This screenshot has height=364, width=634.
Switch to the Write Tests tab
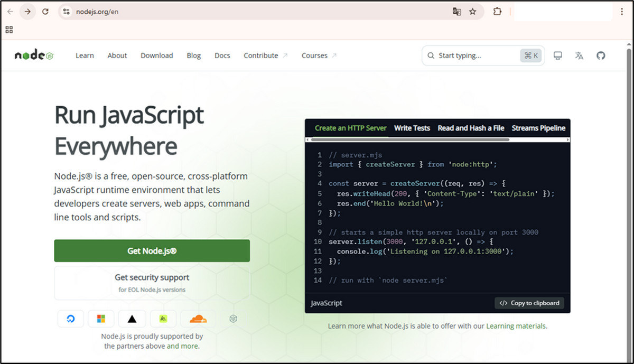[x=412, y=128]
